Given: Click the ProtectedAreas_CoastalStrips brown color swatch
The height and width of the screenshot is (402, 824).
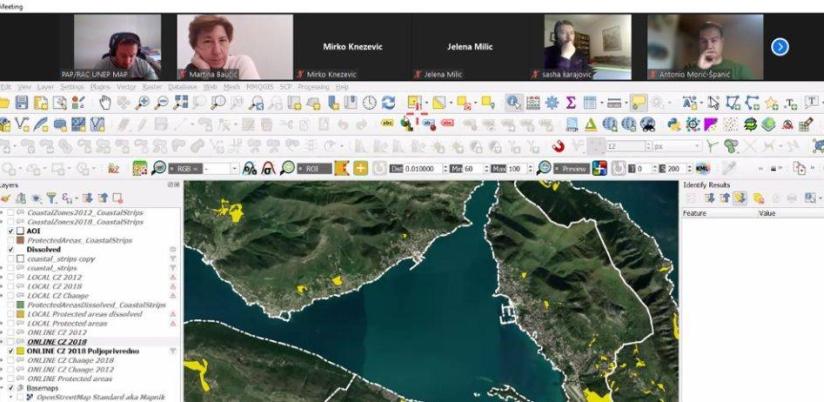Looking at the screenshot, I should (x=20, y=239).
